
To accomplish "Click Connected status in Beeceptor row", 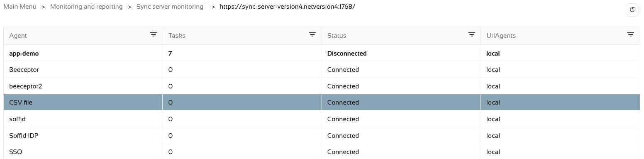I will click(x=343, y=70).
